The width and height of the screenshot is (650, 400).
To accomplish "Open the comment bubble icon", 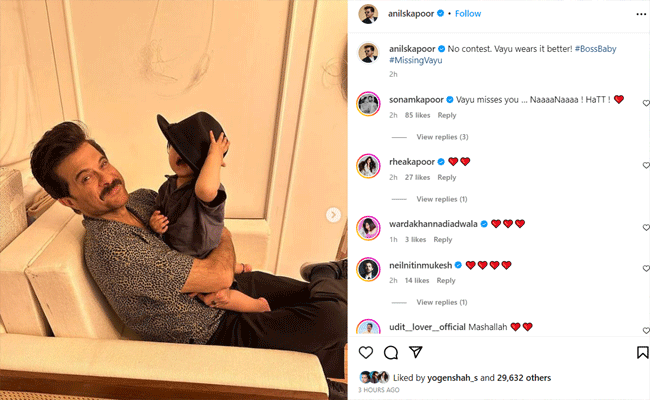I will point(390,352).
